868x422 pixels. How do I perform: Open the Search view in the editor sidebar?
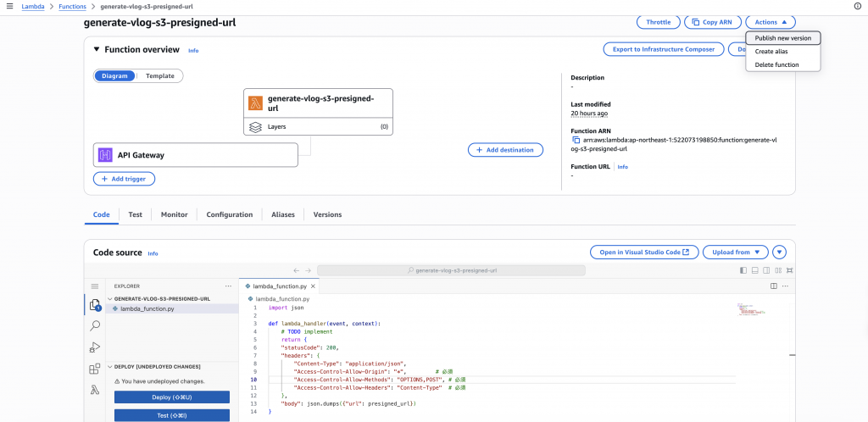(x=95, y=325)
